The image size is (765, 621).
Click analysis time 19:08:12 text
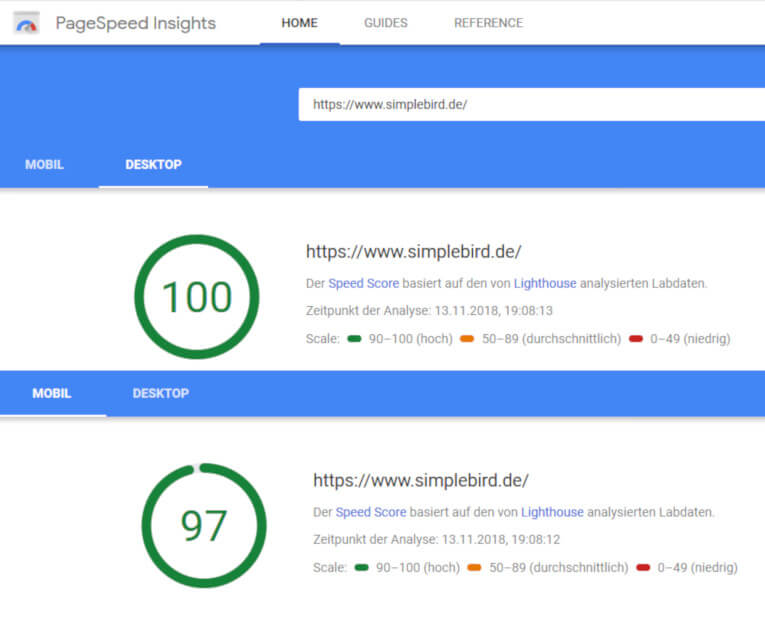[x=437, y=540]
